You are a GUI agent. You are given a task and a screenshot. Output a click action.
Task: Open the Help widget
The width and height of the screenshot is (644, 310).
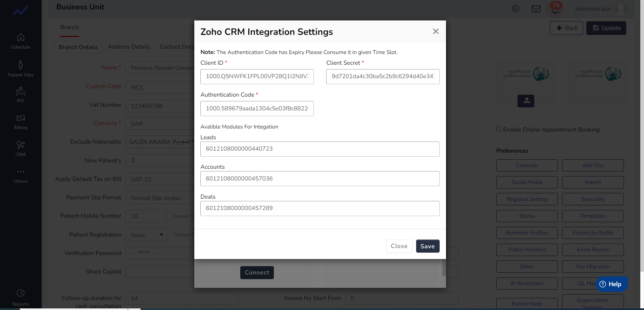612,284
